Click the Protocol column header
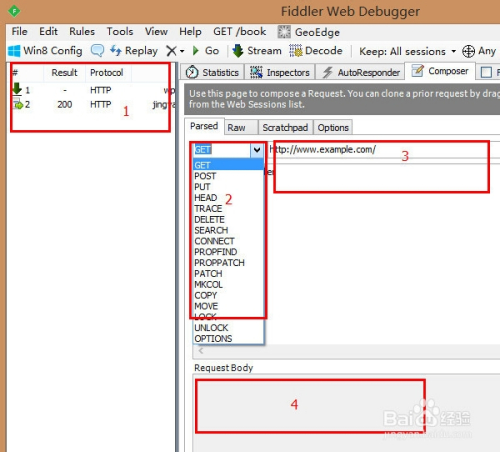This screenshot has width=500, height=452. pyautogui.click(x=107, y=72)
